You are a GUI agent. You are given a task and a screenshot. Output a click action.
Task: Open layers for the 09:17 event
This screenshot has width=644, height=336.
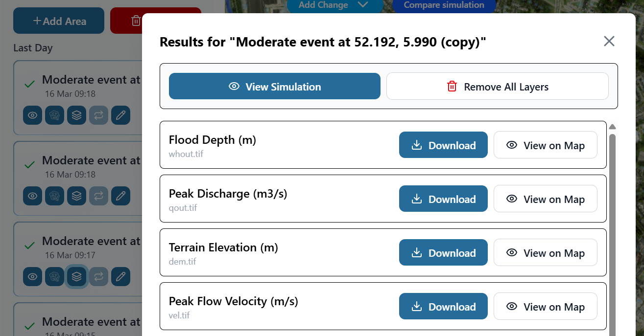(76, 277)
